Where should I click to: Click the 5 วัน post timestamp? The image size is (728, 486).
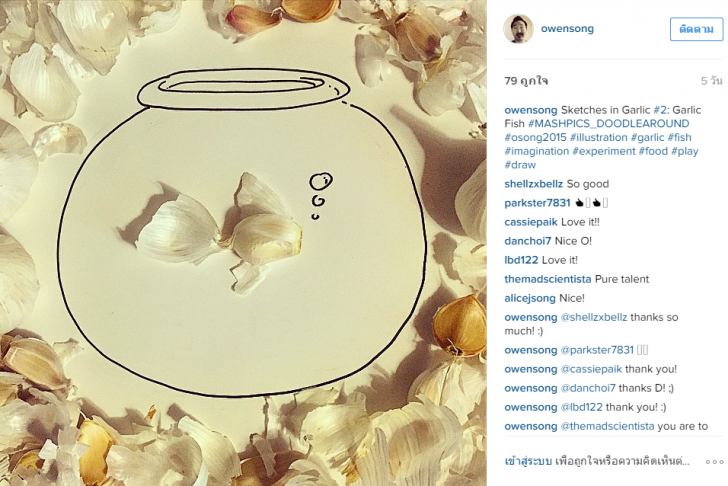pyautogui.click(x=711, y=81)
